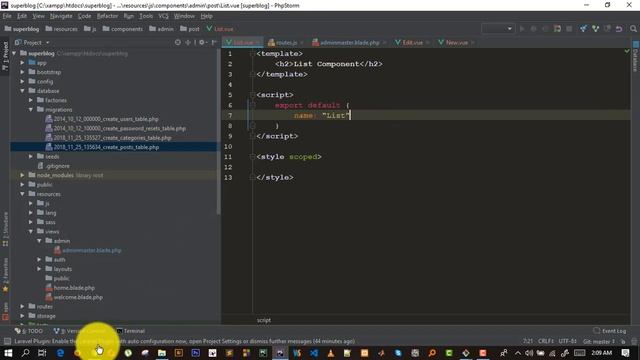
Task: Click the Database side panel tab
Action: click(636, 57)
